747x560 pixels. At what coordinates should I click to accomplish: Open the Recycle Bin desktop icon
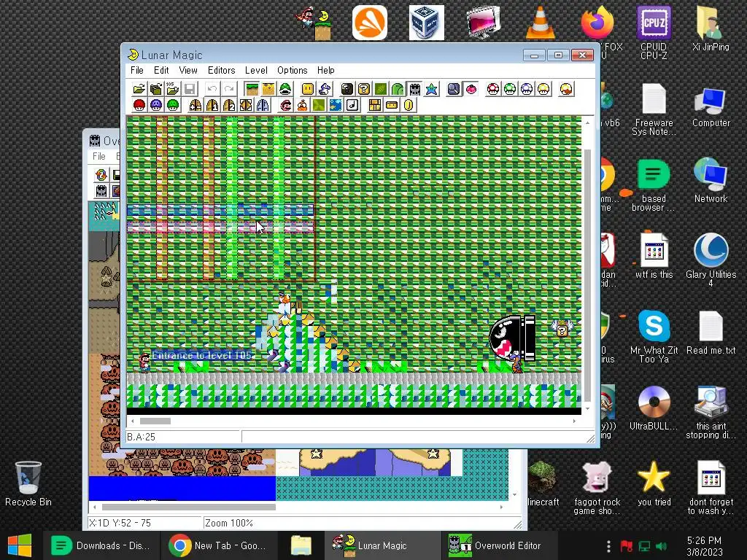point(28,484)
